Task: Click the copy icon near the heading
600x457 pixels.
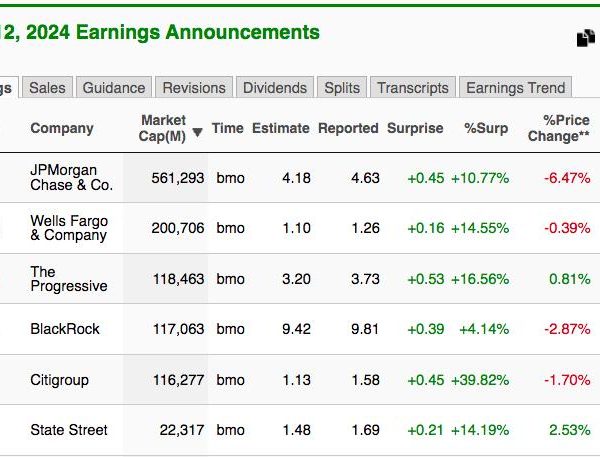Action: click(x=586, y=38)
